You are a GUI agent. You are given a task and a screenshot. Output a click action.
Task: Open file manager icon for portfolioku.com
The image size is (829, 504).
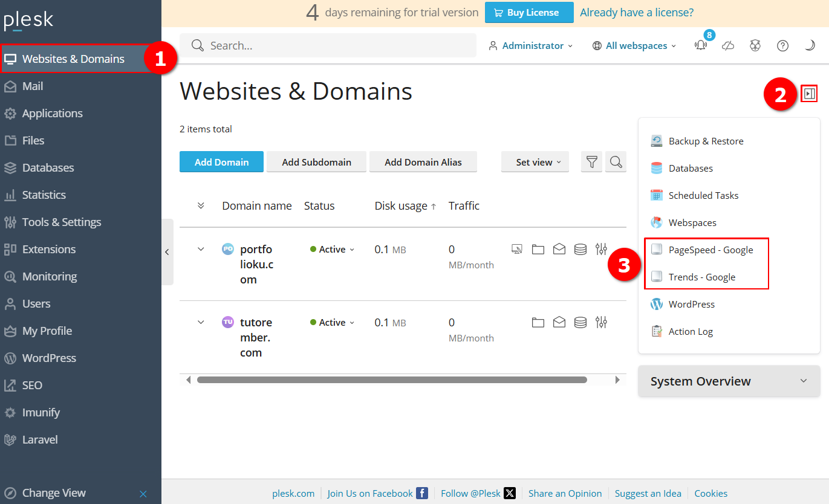[538, 249]
